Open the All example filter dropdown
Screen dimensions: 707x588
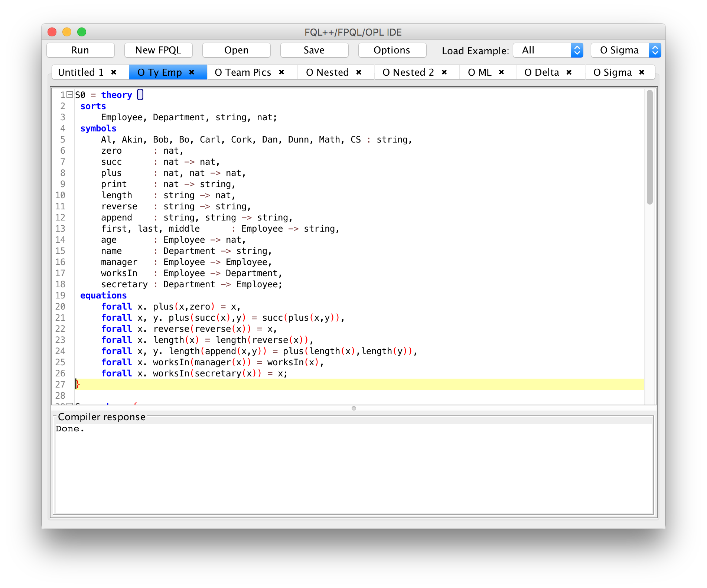[x=548, y=50]
